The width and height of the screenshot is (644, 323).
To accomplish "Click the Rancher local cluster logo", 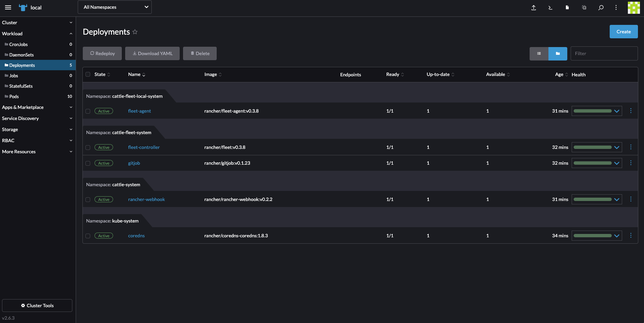I will click(x=23, y=7).
